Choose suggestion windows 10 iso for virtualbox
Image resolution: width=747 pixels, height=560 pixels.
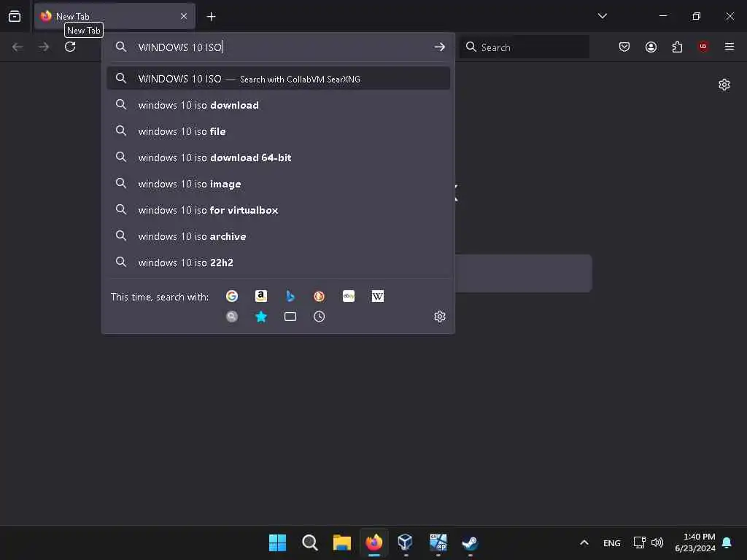pos(278,209)
